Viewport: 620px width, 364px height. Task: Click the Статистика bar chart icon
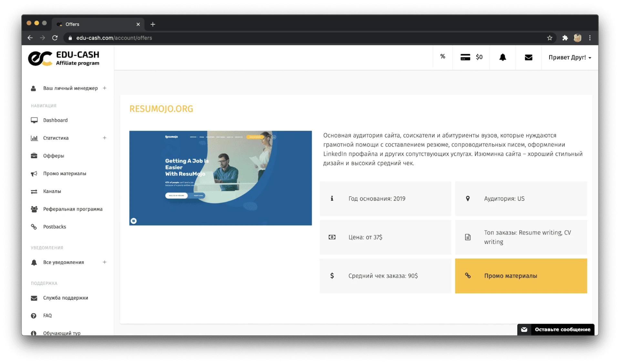coord(34,138)
